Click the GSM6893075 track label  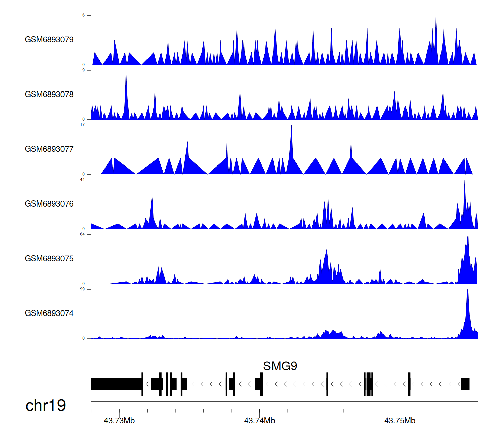[49, 259]
